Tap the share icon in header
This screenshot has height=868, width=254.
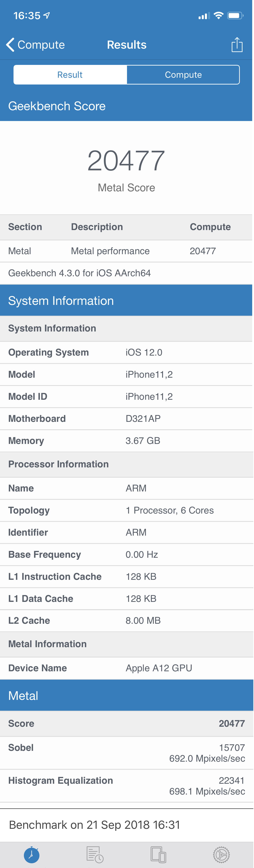237,44
